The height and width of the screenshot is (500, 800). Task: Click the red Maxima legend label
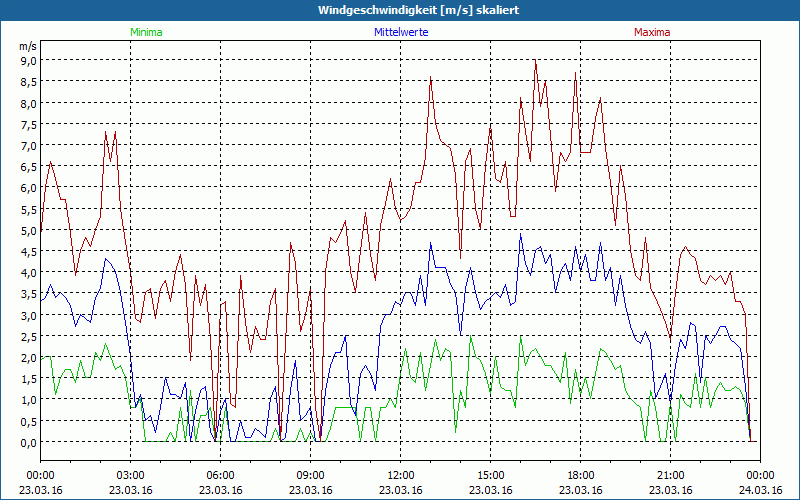click(x=651, y=32)
